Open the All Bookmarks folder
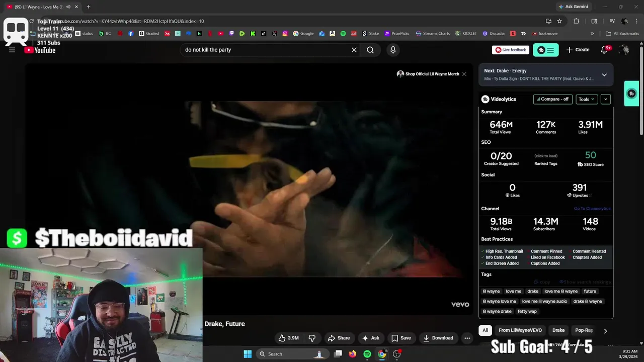644x362 pixels. [622, 34]
